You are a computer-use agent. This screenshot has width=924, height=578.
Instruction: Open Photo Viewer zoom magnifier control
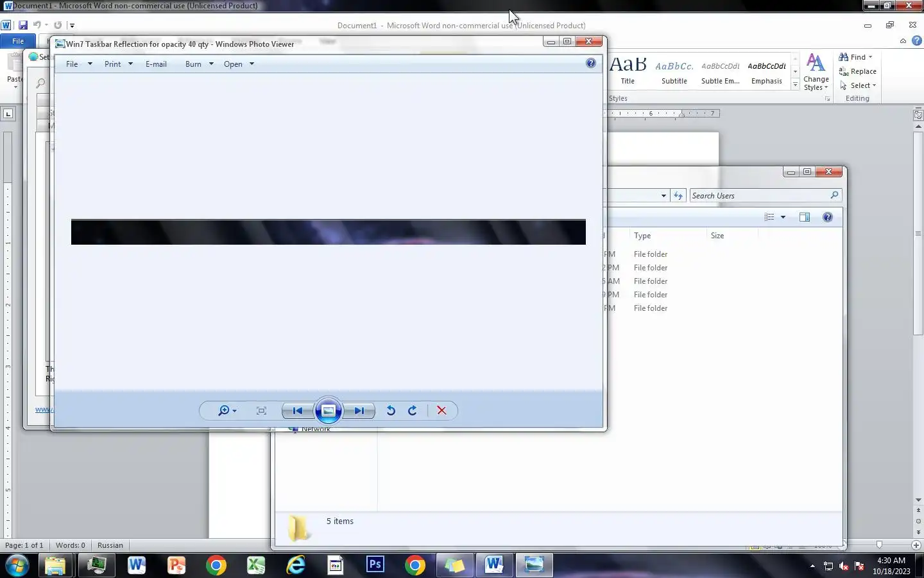(x=227, y=411)
